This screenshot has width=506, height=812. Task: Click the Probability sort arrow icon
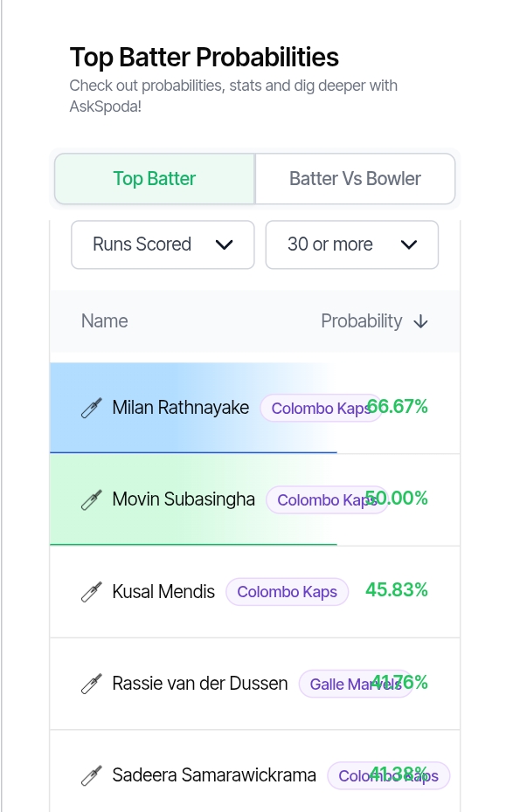(421, 321)
